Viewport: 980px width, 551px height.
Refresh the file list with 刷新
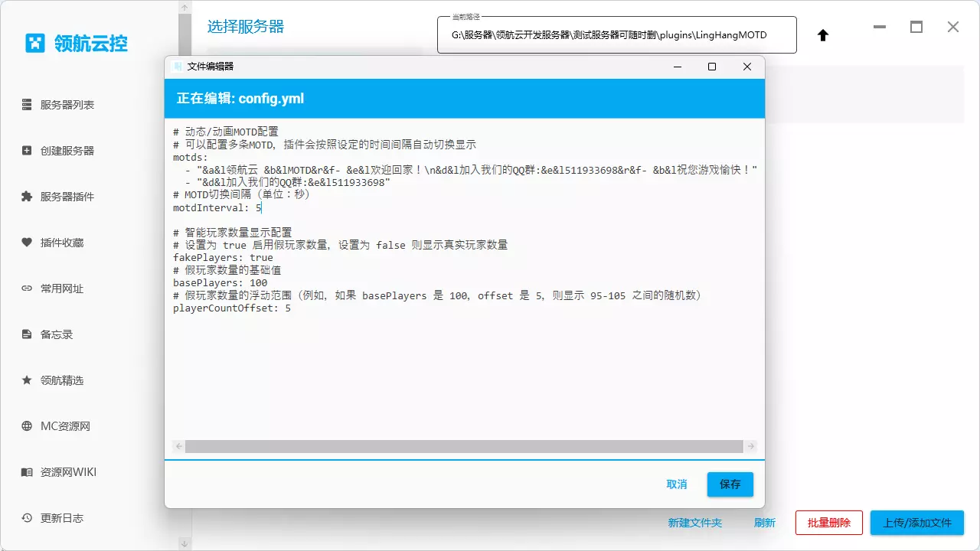[x=765, y=523]
